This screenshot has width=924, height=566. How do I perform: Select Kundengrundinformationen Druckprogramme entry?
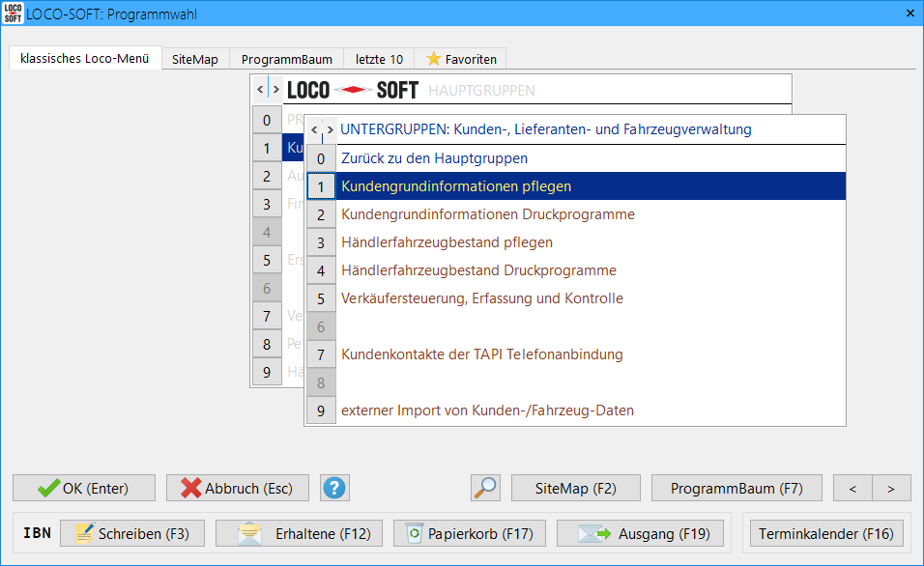pos(487,214)
